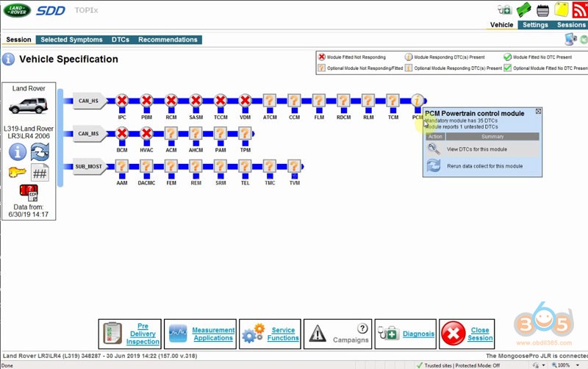Click the red RSS feed icon
Screen dimensions: 588x369
tap(580, 10)
